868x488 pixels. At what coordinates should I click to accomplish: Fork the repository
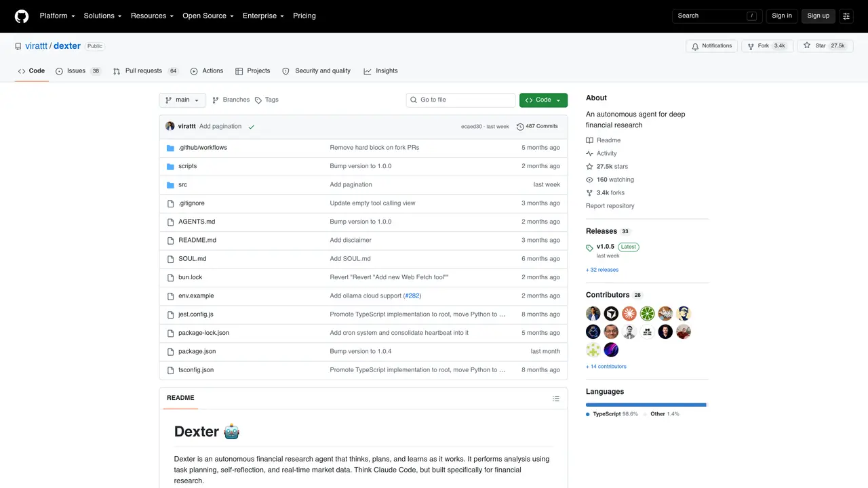point(767,46)
